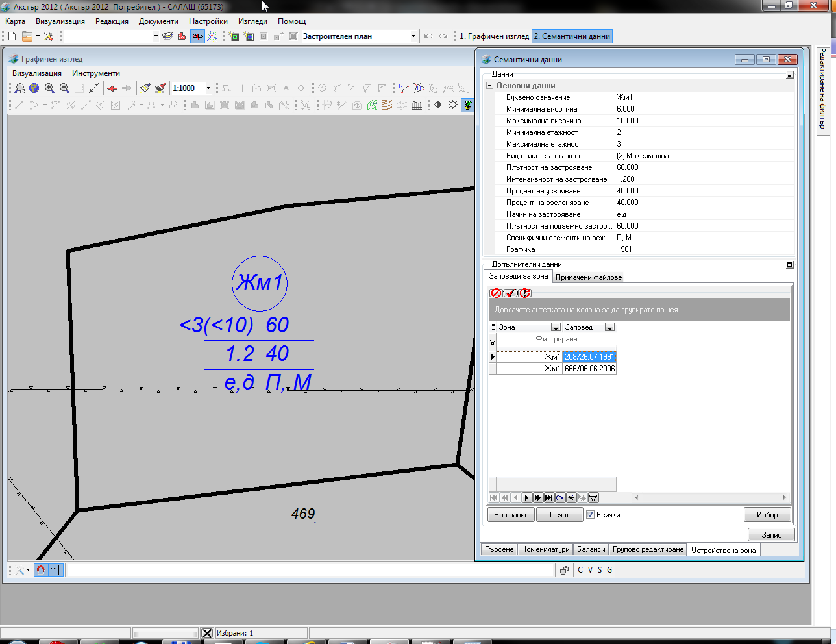Select the 666/06.06.2006 order cell

(x=589, y=369)
